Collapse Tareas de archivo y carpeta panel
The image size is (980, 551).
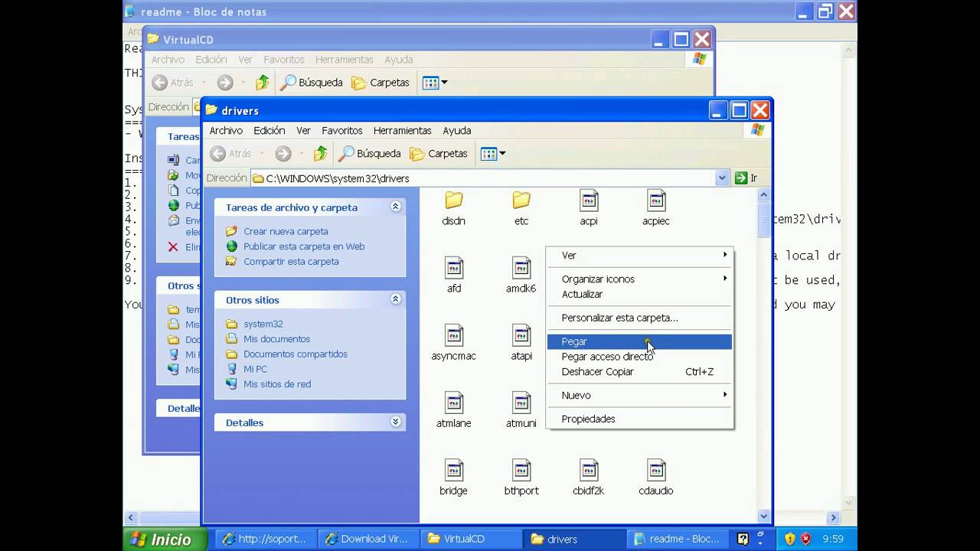pos(396,207)
